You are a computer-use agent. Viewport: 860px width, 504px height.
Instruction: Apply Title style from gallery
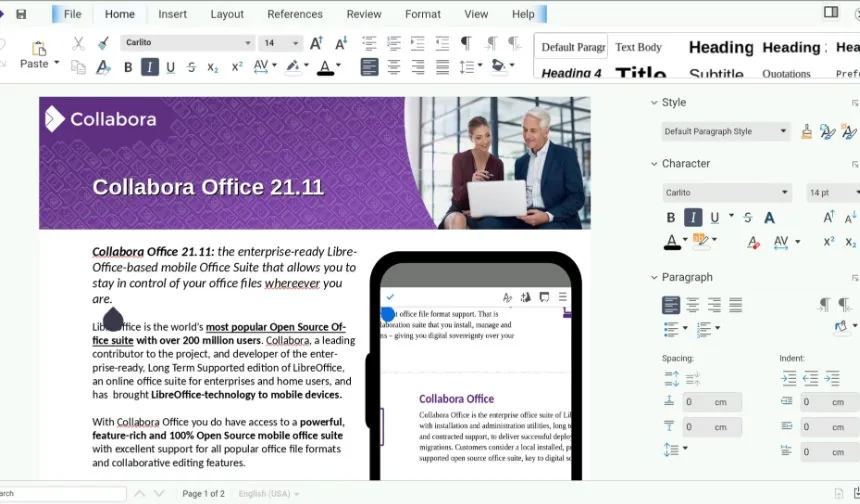pyautogui.click(x=641, y=72)
